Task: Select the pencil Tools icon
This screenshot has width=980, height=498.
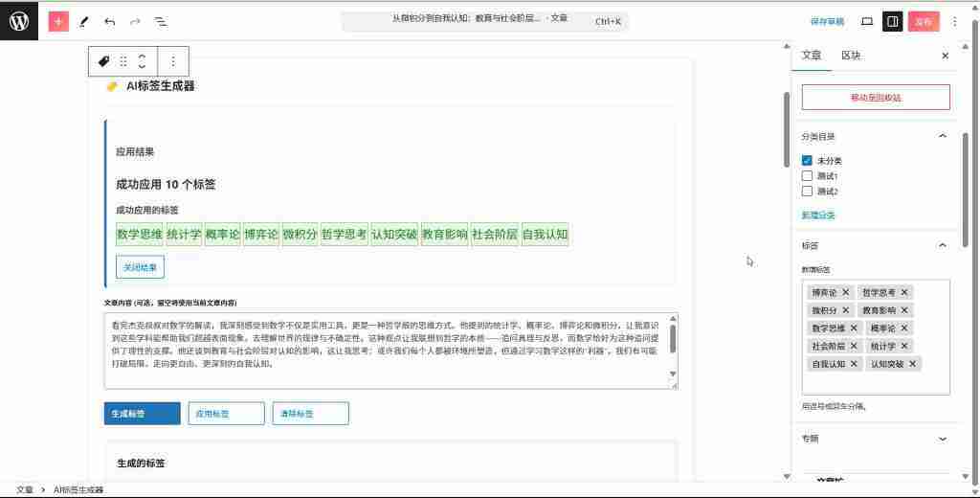Action: tap(84, 21)
